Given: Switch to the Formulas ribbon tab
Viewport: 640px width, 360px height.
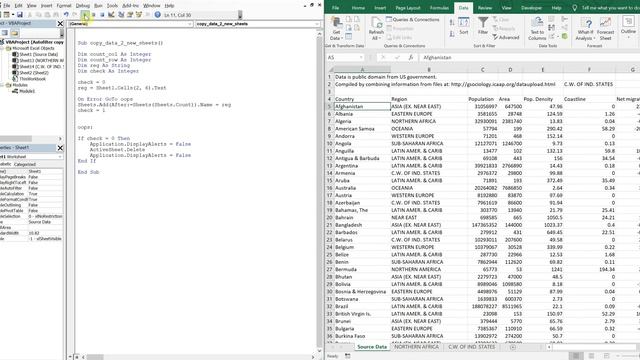Looking at the screenshot, I should 439,8.
